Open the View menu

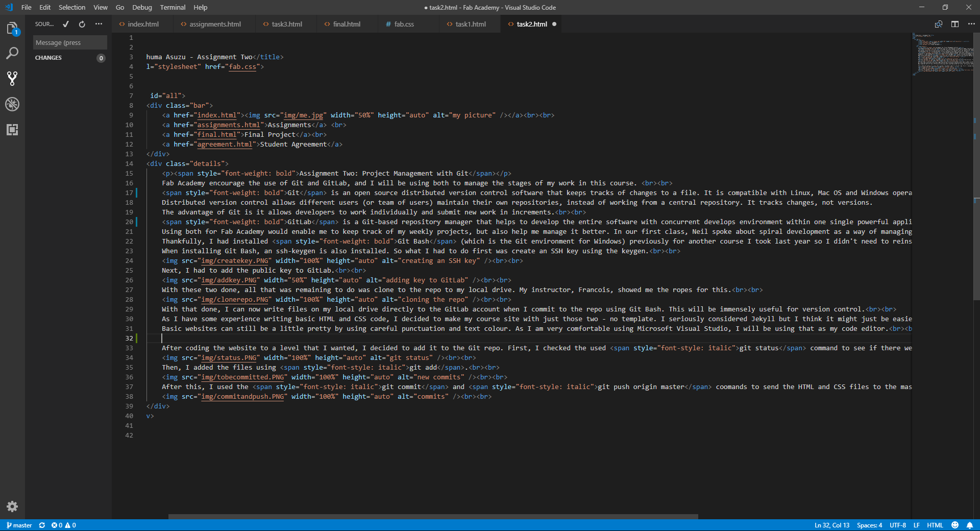click(101, 7)
